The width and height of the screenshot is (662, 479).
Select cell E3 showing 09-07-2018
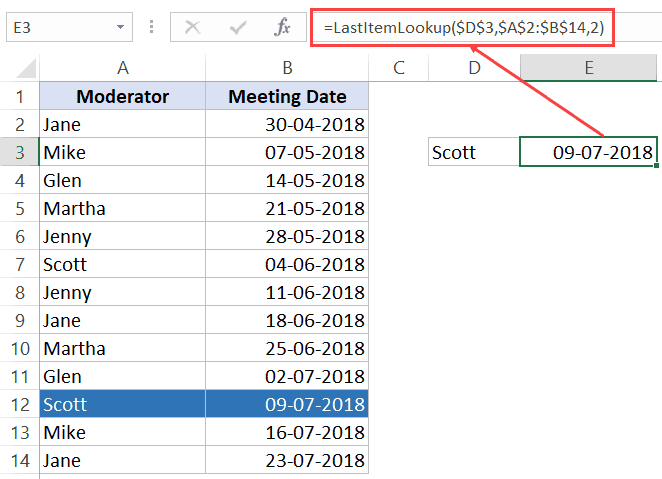[589, 152]
